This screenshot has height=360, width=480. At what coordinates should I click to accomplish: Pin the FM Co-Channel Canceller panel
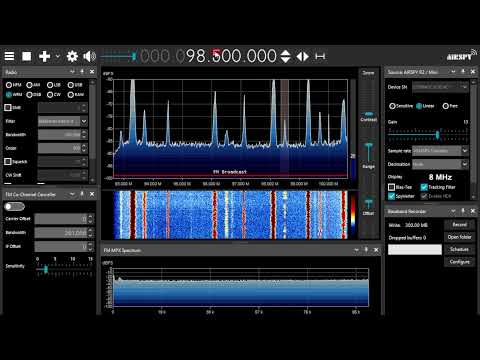point(82,194)
